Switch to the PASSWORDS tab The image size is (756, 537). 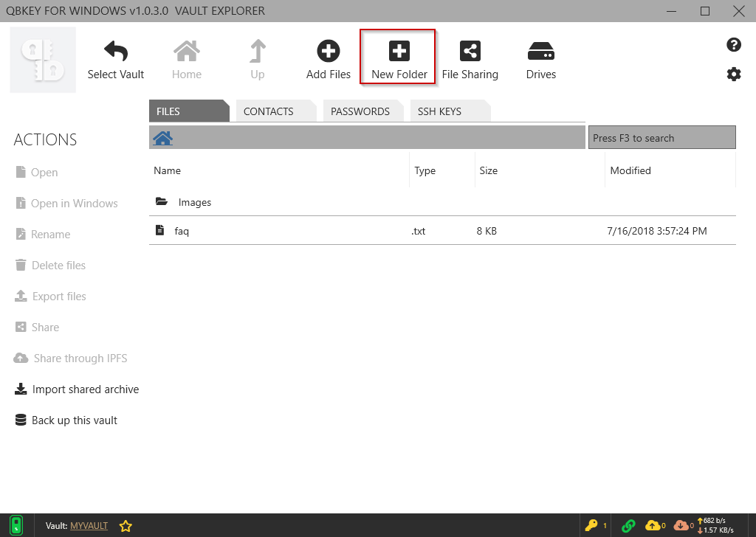[363, 111]
